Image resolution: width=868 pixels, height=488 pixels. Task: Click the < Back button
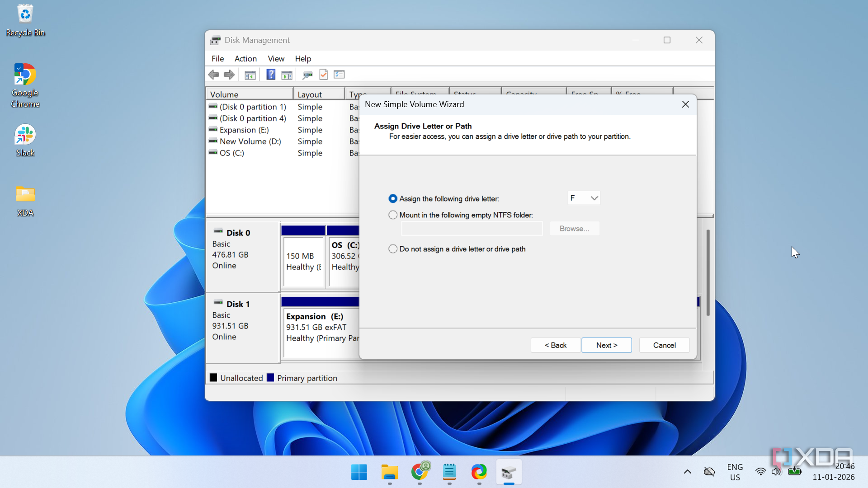[x=556, y=345]
